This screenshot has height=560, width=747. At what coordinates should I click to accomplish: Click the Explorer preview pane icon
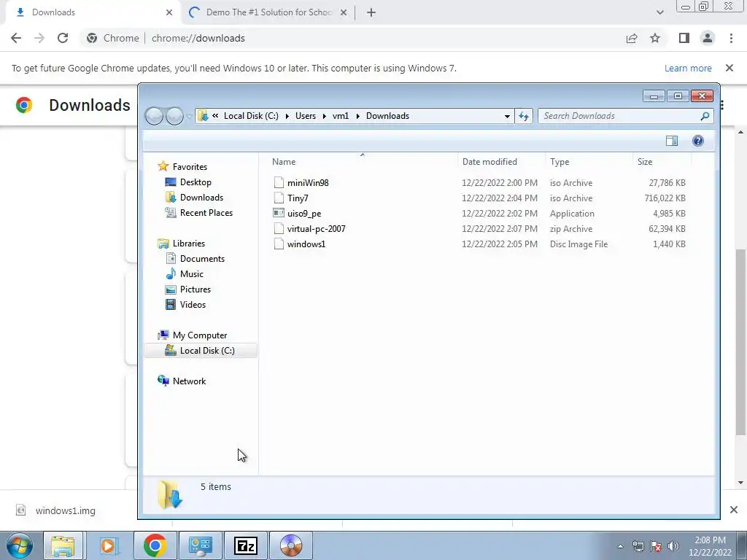pyautogui.click(x=672, y=141)
